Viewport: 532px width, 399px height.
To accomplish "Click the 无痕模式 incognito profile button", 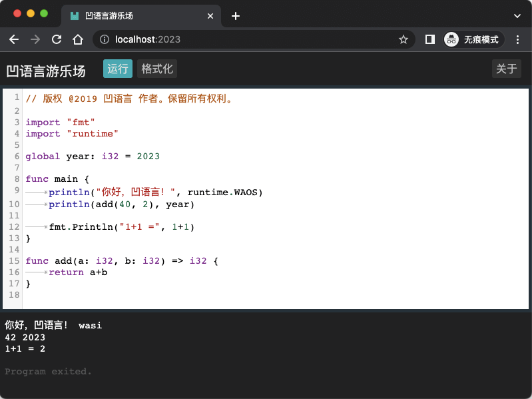I will pyautogui.click(x=473, y=39).
